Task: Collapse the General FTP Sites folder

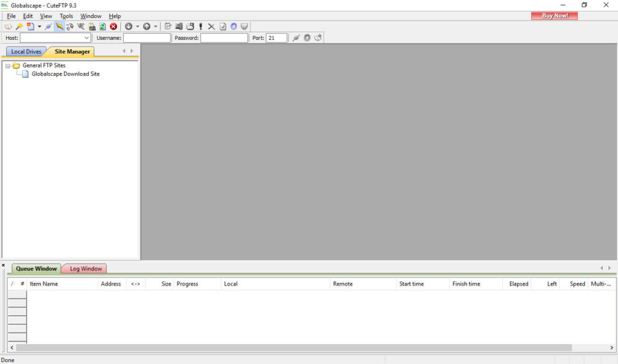Action: [8, 66]
